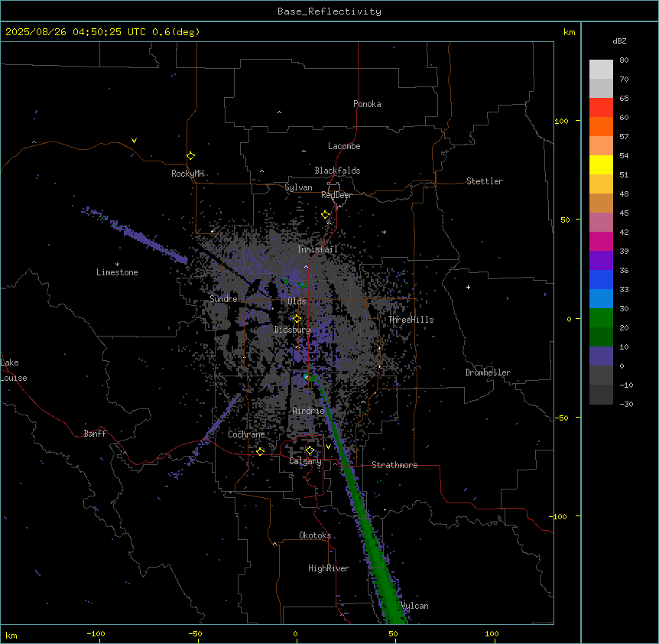This screenshot has width=659, height=644.
Task: Select the Didsbury label
Action: pos(292,330)
